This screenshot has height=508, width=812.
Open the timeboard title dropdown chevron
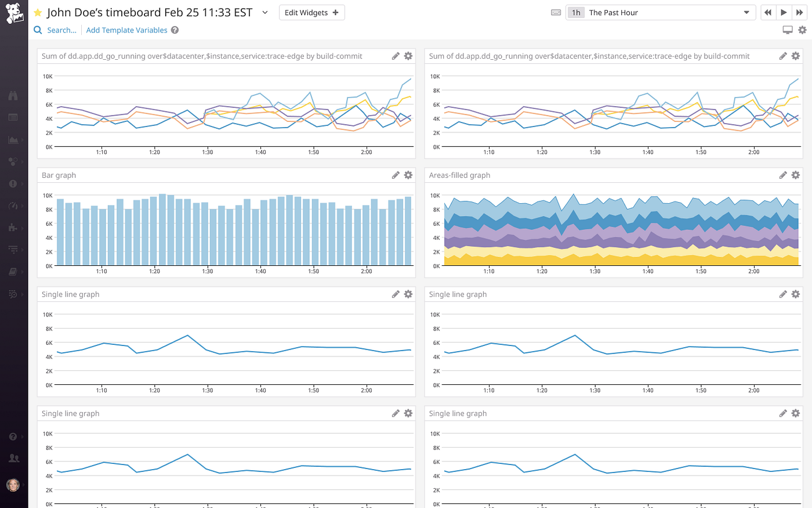(265, 12)
